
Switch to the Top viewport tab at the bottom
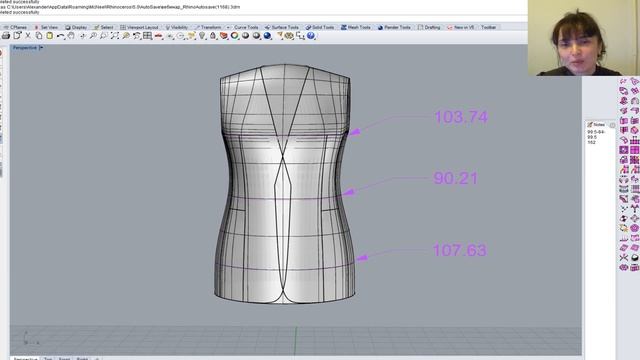[x=48, y=358]
